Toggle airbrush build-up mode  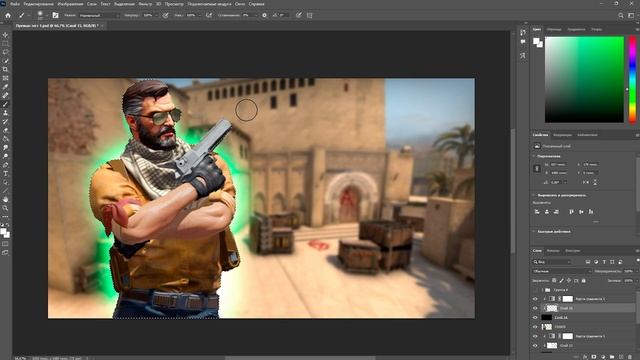coord(209,15)
